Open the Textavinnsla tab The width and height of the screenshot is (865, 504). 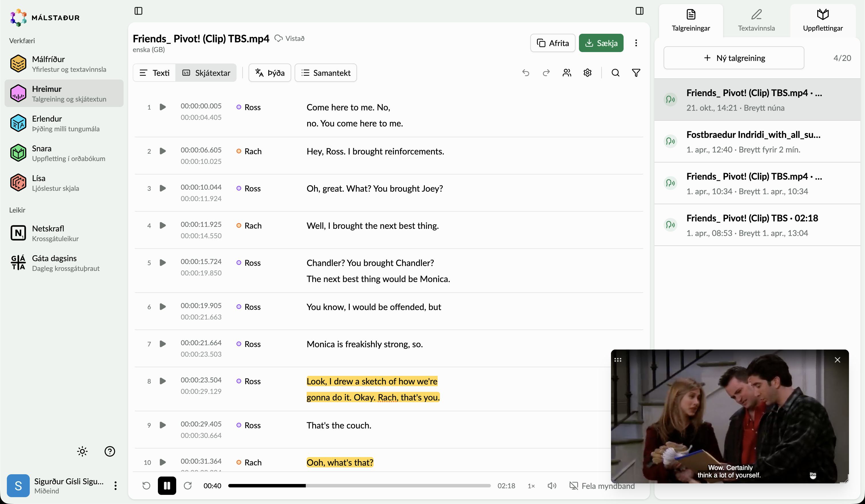(756, 21)
